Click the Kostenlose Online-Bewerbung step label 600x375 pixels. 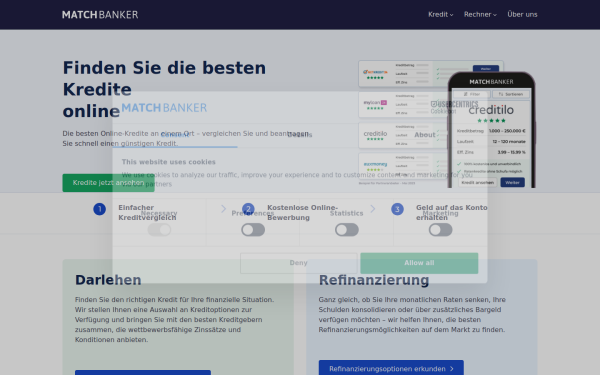302,212
